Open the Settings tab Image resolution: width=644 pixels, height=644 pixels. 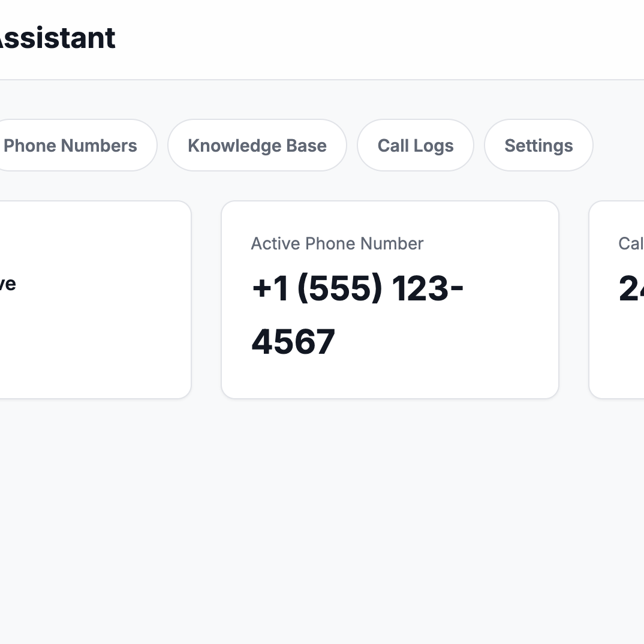(538, 146)
